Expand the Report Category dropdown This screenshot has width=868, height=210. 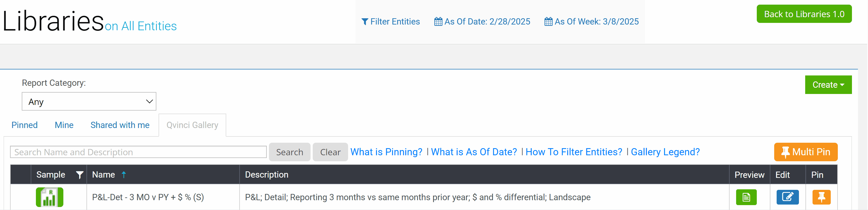(x=89, y=102)
